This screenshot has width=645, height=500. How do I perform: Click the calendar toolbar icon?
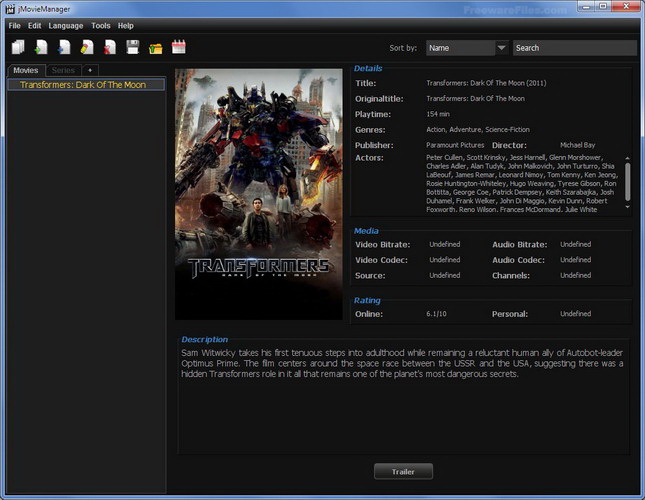(x=179, y=47)
